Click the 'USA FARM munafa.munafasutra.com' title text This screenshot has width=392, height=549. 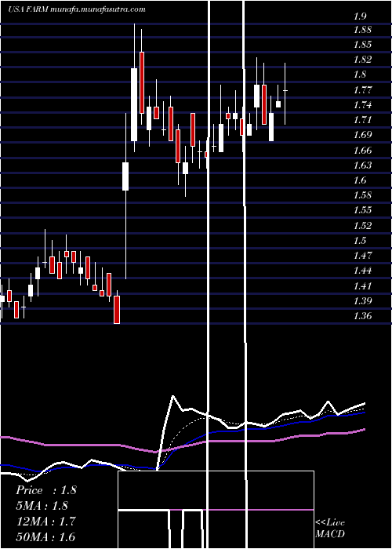(x=77, y=9)
